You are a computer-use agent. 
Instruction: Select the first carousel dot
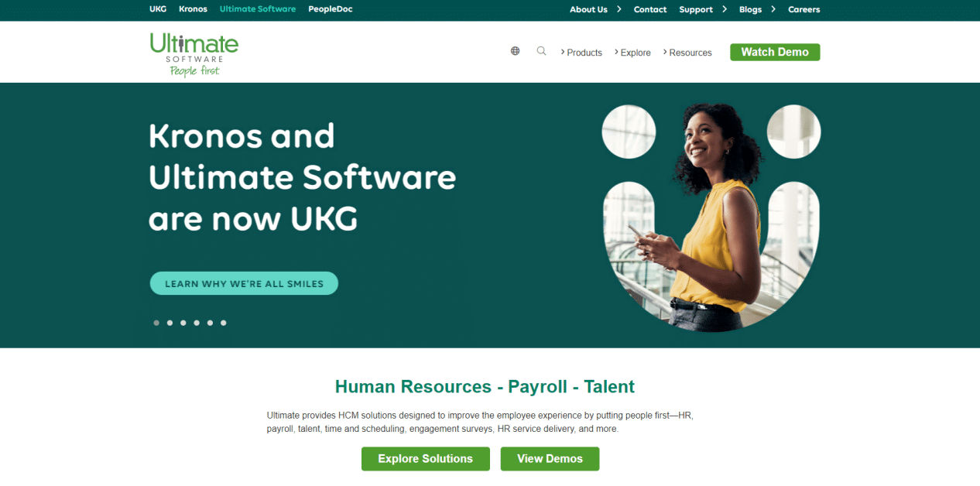coord(156,323)
